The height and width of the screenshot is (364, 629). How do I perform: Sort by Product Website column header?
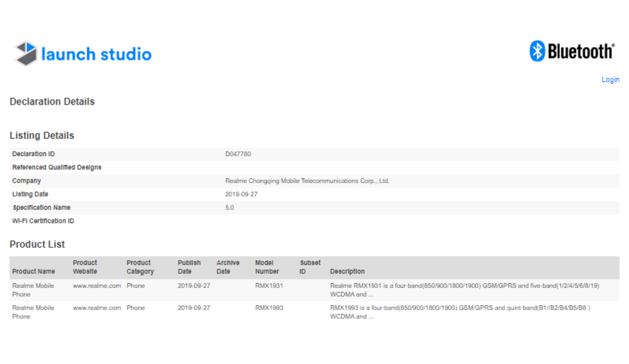click(x=85, y=267)
